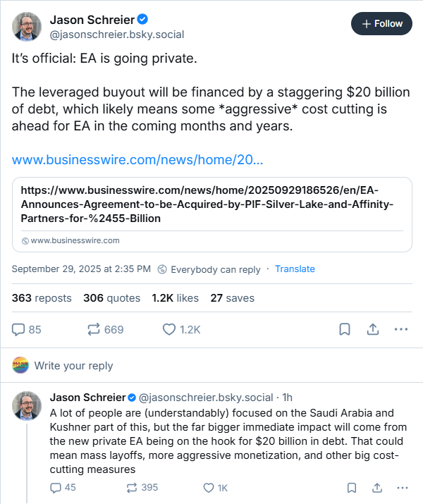
Task: Click Translate on the post
Action: [x=295, y=269]
